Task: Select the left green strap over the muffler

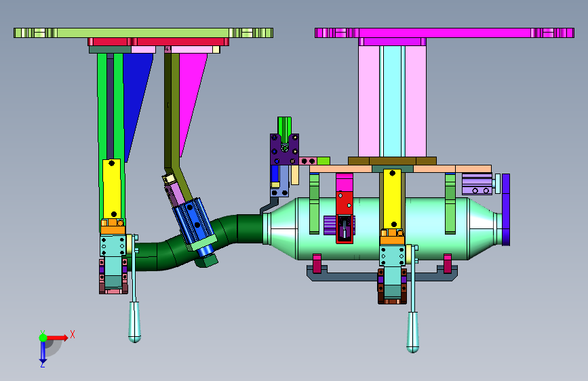Action: pos(314,203)
